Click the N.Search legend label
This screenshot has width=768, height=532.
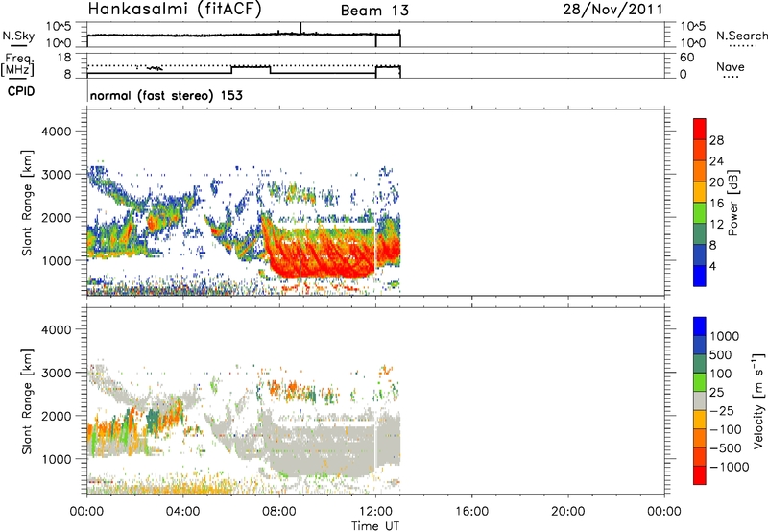click(x=741, y=36)
